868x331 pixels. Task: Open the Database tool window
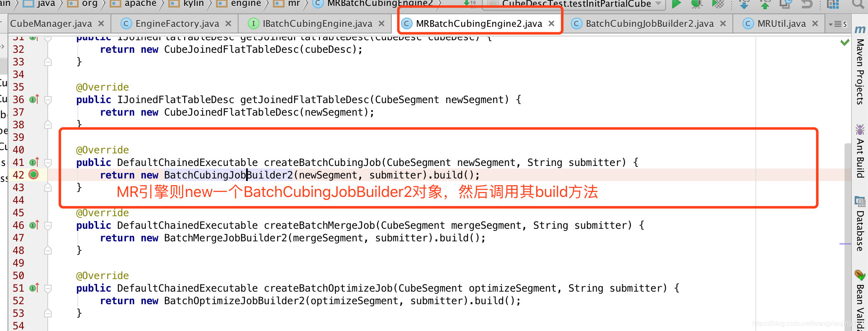[860, 223]
